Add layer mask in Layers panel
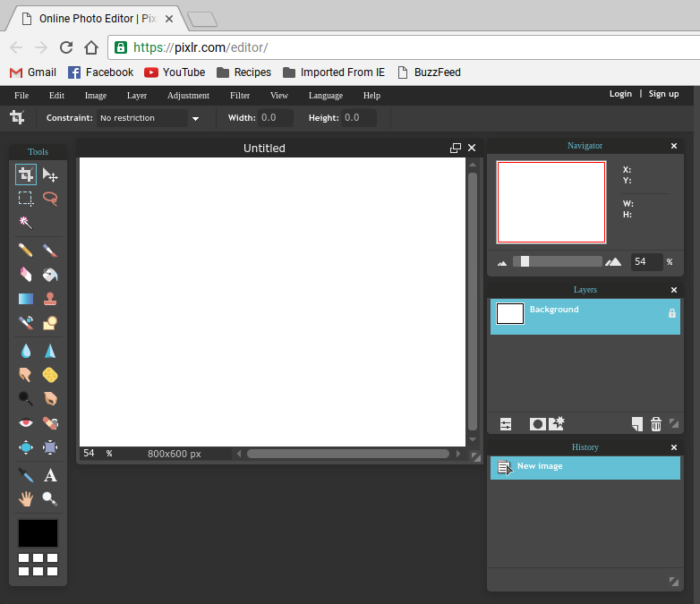The image size is (700, 604). click(537, 424)
